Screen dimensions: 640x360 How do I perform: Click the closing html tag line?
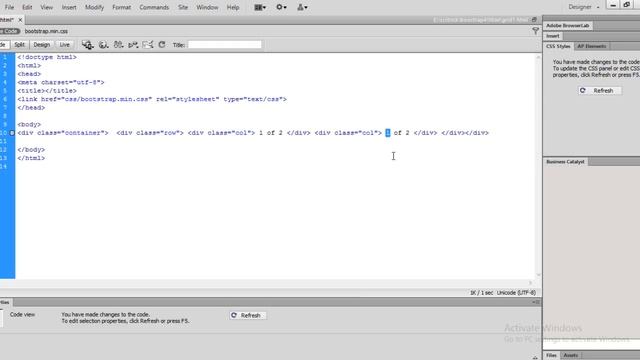[31, 158]
